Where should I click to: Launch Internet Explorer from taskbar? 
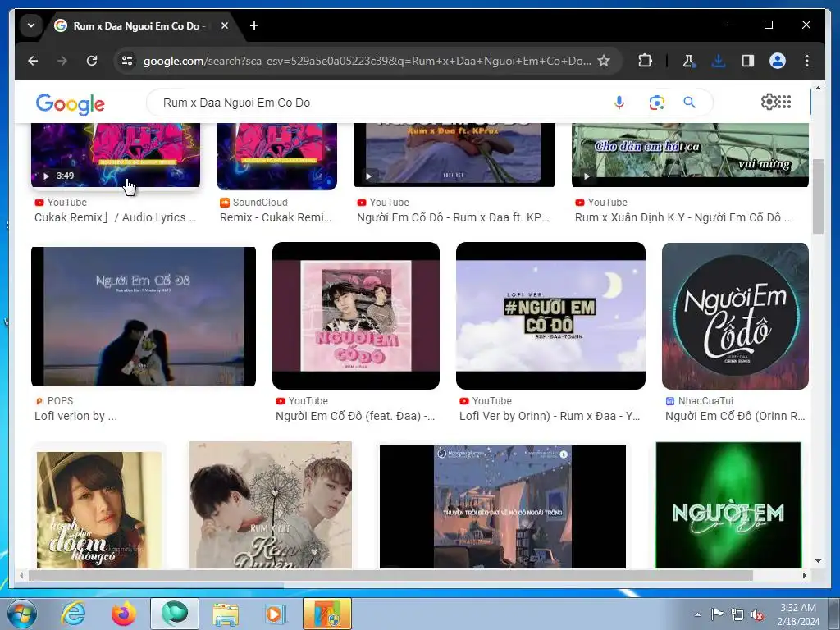point(72,614)
